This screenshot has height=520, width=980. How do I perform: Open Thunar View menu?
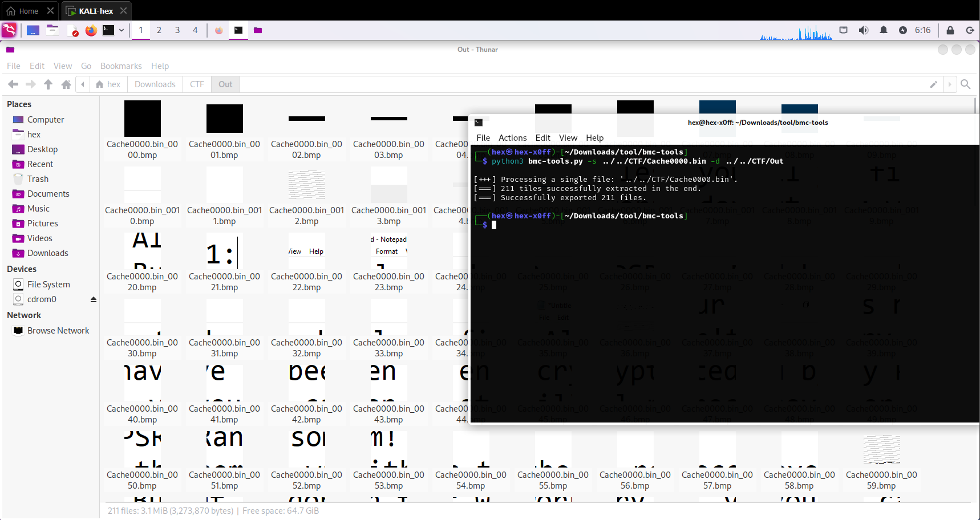(63, 66)
